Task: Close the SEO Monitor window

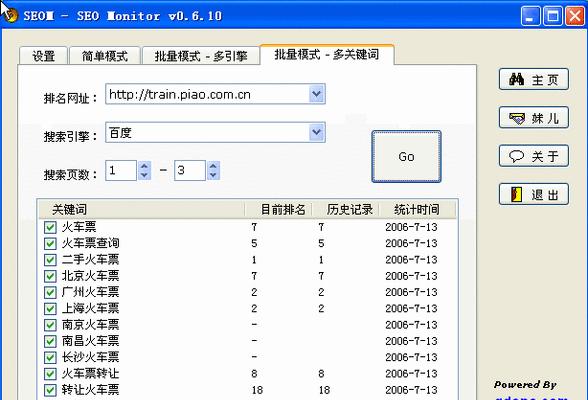Action: (575, 16)
